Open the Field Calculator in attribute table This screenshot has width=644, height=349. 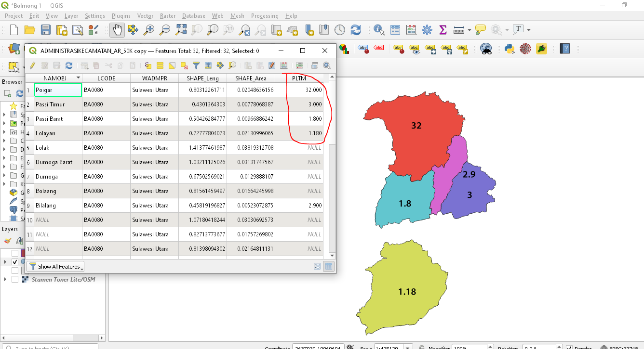(x=284, y=65)
